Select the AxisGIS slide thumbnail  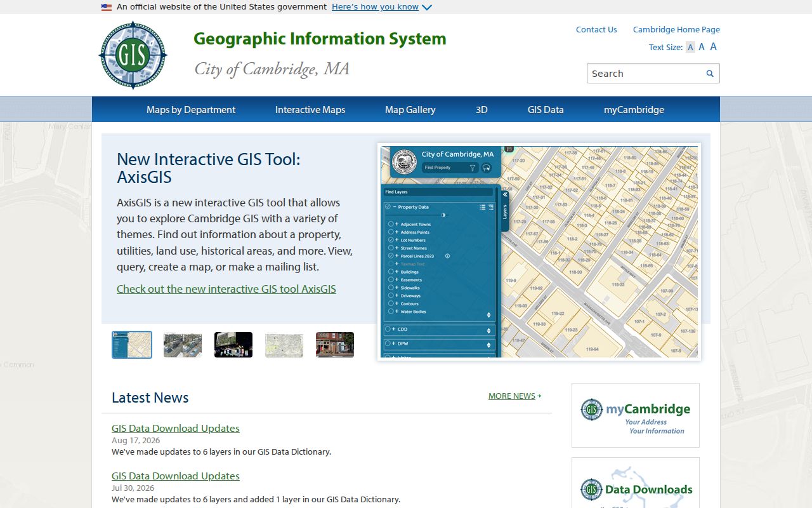tap(132, 345)
